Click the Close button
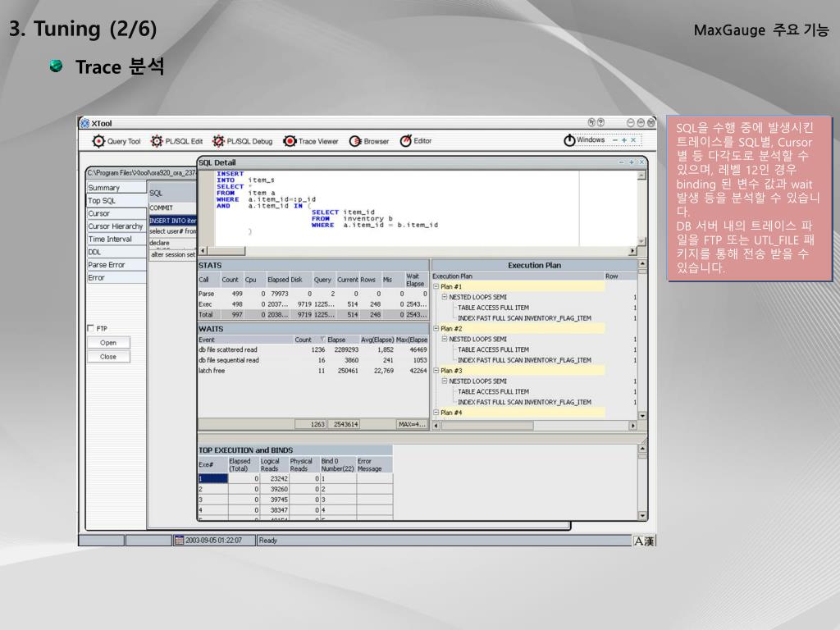840x630 pixels. click(108, 357)
